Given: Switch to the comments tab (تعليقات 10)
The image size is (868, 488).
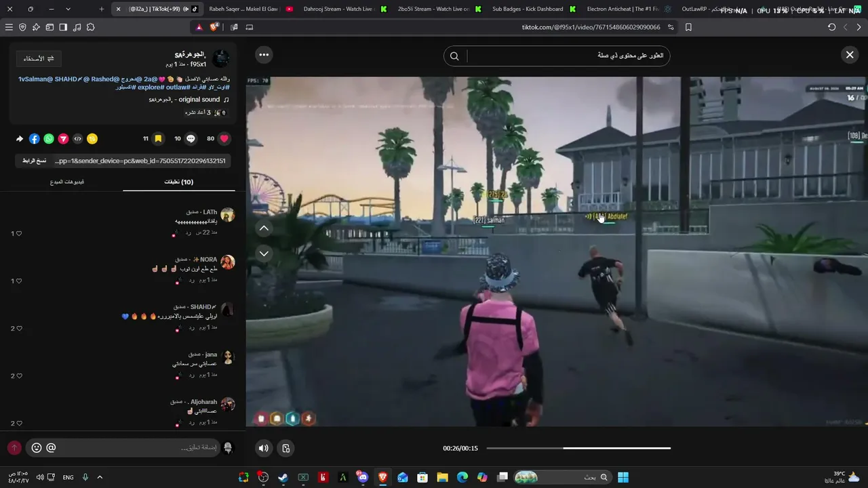Looking at the screenshot, I should click(179, 182).
